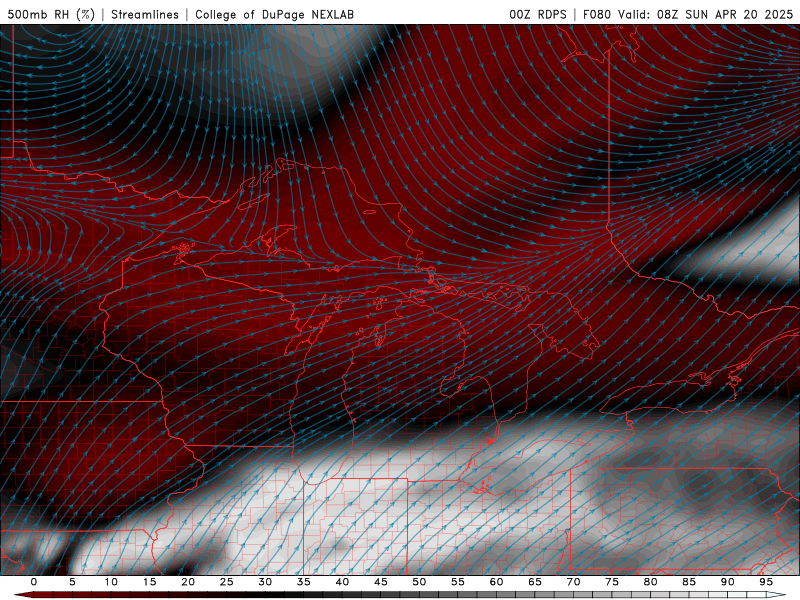
Task: Click the '0' value on the color scale
Action: tap(34, 582)
